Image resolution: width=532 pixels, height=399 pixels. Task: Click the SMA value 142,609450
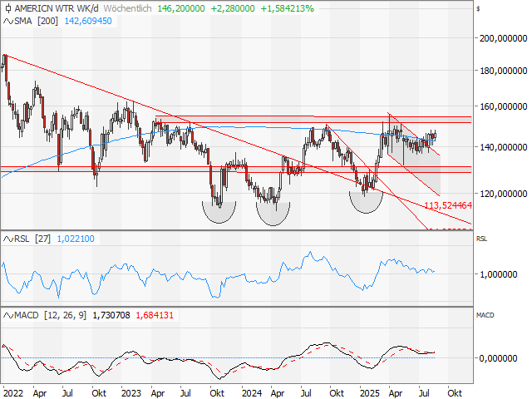[x=88, y=21]
